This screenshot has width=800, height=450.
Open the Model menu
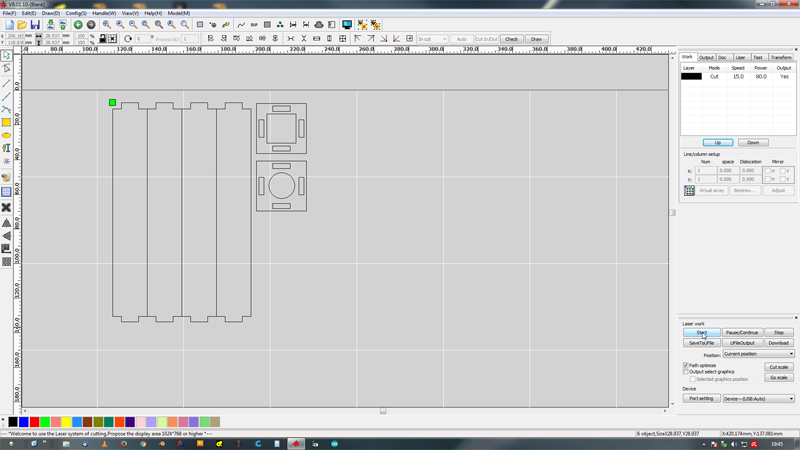point(179,13)
